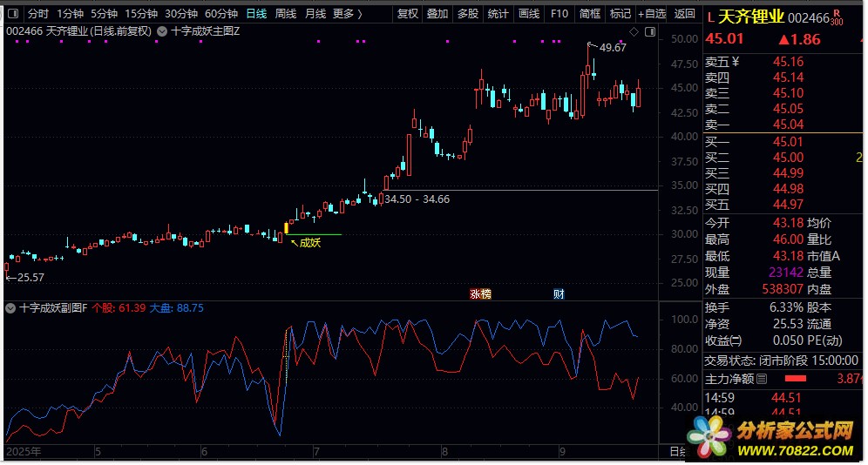This screenshot has width=868, height=465.
Task: Click current price 45.01
Action: point(724,38)
